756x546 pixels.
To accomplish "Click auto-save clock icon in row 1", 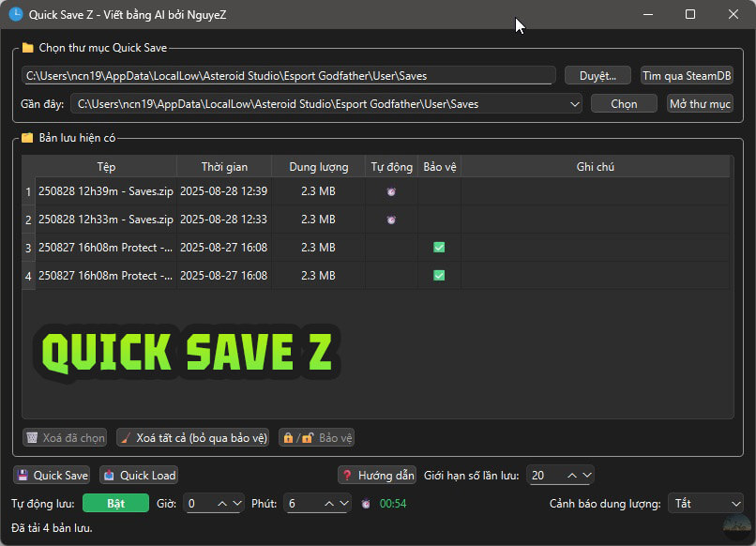I will (x=391, y=192).
